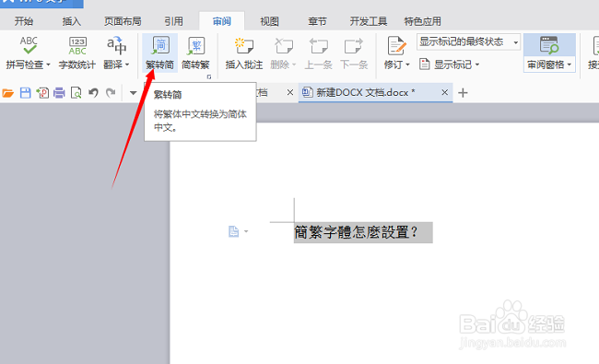Convert text with 简转繁 button
Image resolution: width=599 pixels, height=364 pixels.
(x=195, y=53)
